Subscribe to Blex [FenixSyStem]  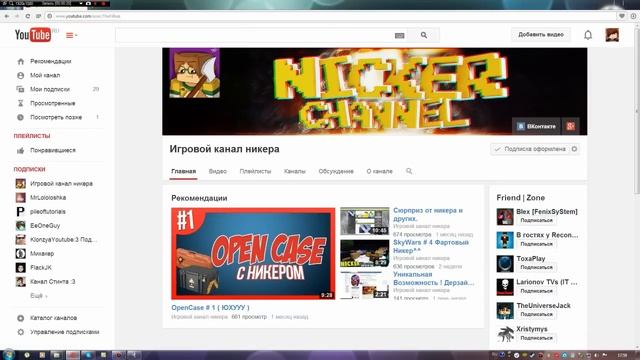[536, 220]
